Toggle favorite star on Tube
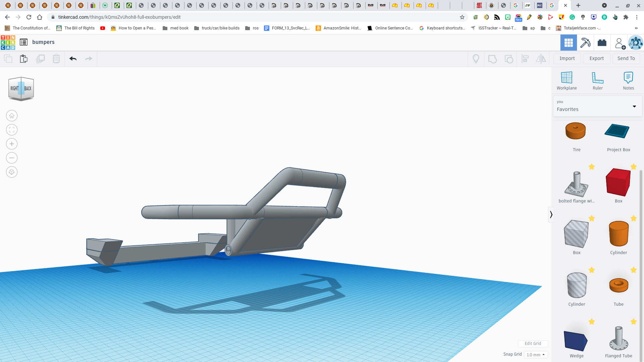 point(634,270)
